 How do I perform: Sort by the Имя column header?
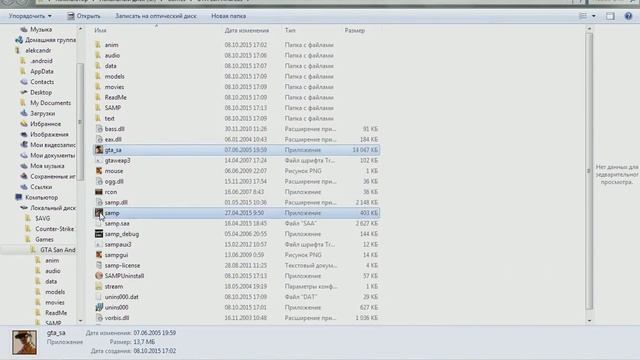[x=100, y=30]
